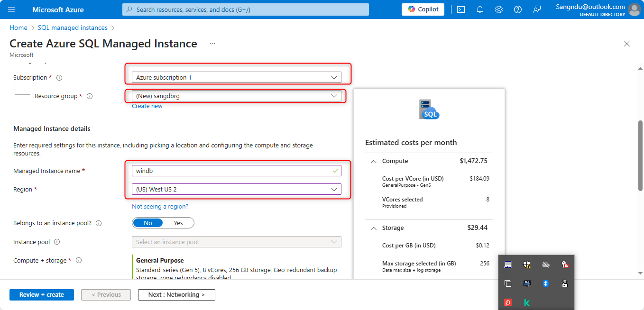Image resolution: width=644 pixels, height=310 pixels.
Task: Click the OneDrive tray icon
Action: pos(546,264)
